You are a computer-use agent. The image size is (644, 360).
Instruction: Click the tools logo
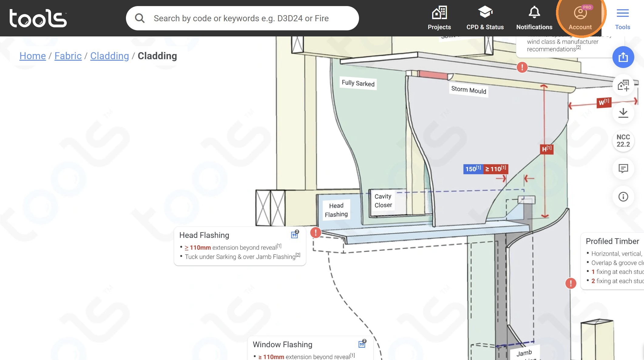point(38,18)
